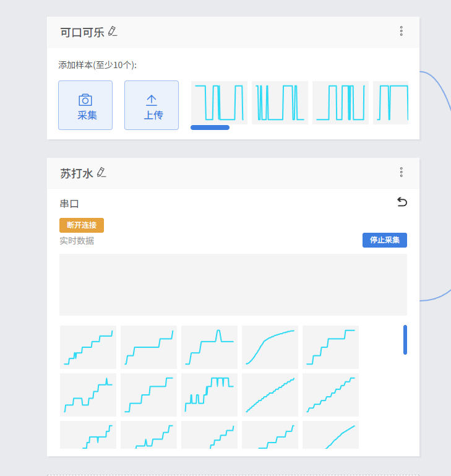Select the smooth curve 苏打水 sample in top row
Screen dimensions: 451x476
pyautogui.click(x=270, y=347)
